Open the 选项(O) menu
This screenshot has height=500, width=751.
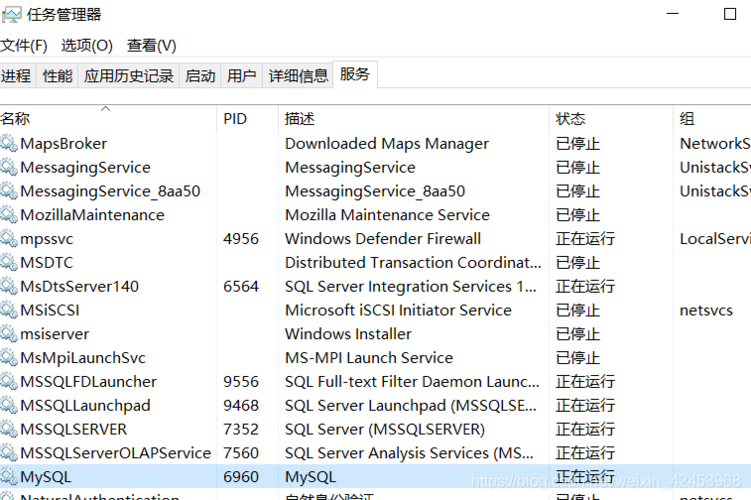[87, 46]
